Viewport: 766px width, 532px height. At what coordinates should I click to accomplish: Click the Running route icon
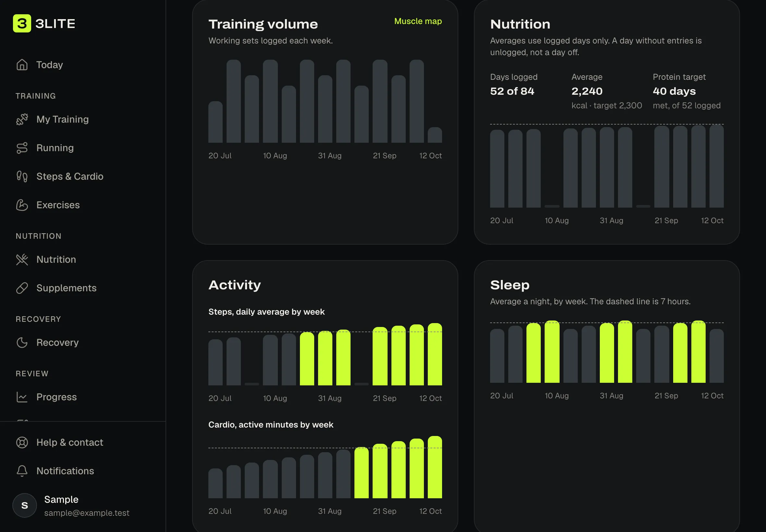pos(22,148)
